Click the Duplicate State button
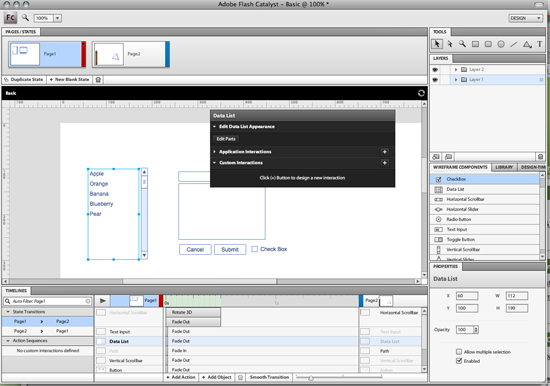The height and width of the screenshot is (386, 550). click(24, 80)
